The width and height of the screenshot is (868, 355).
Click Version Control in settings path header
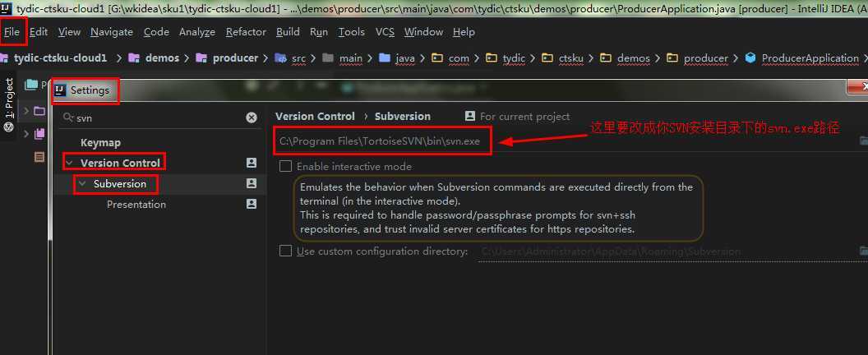click(315, 117)
